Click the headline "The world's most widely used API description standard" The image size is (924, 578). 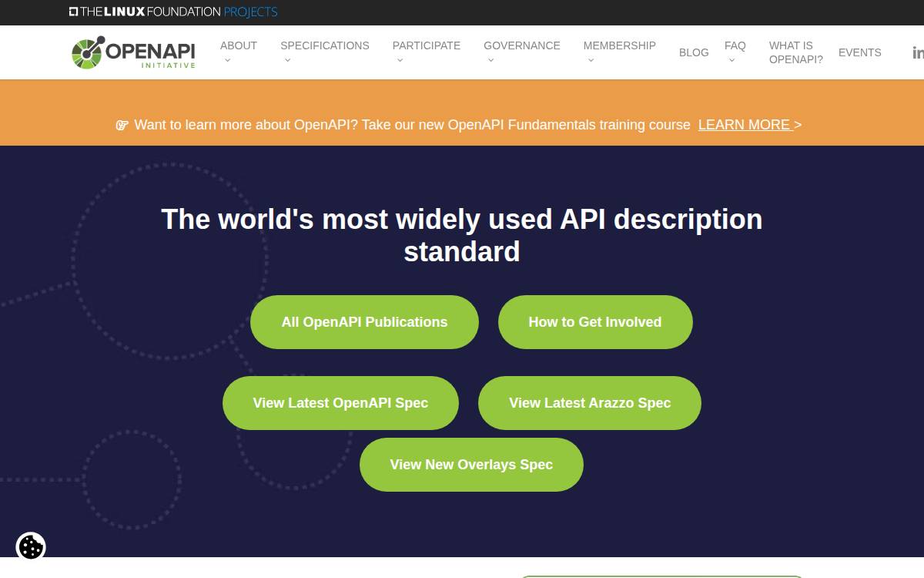click(x=462, y=235)
